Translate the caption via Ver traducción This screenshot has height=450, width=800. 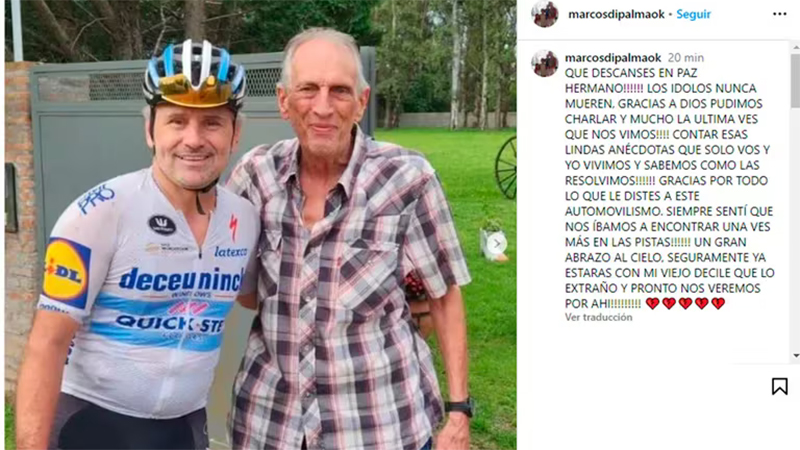coord(598,317)
